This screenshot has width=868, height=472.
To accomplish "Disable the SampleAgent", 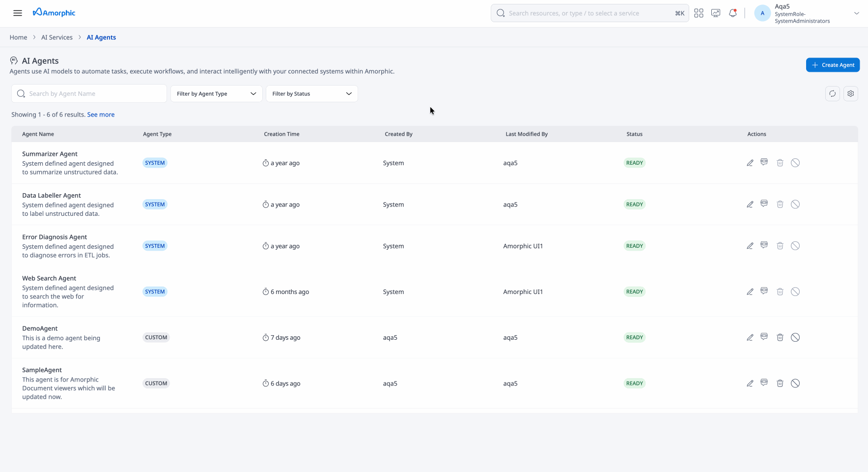I will [x=795, y=383].
